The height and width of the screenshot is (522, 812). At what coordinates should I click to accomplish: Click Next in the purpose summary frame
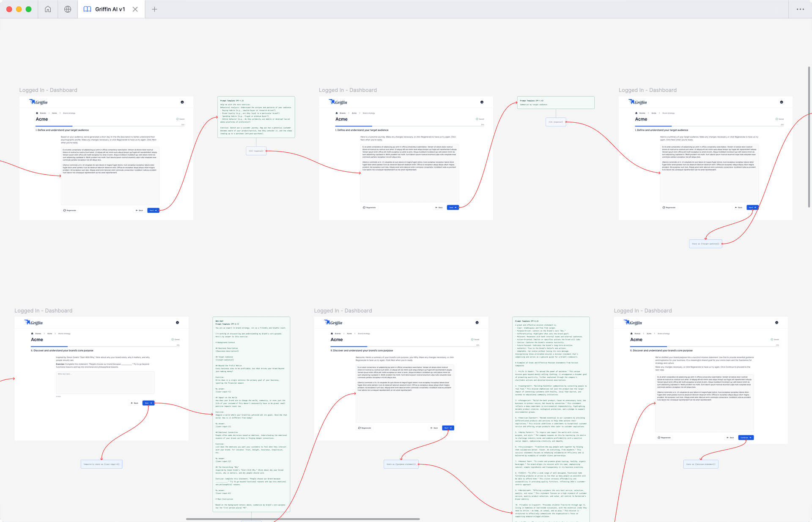pyautogui.click(x=448, y=428)
